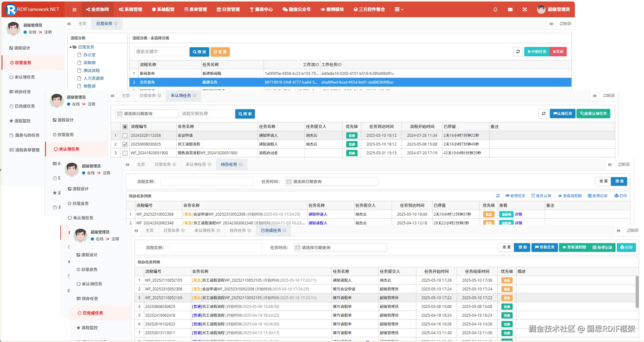Viewport: 644px width, 342px height.
Task: Close the 日常业务 tab in top panel
Action: pyautogui.click(x=116, y=23)
